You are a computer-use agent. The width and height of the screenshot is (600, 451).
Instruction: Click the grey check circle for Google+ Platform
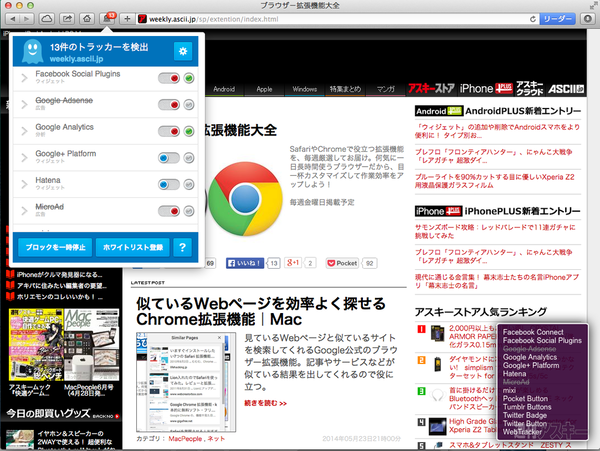tap(189, 158)
